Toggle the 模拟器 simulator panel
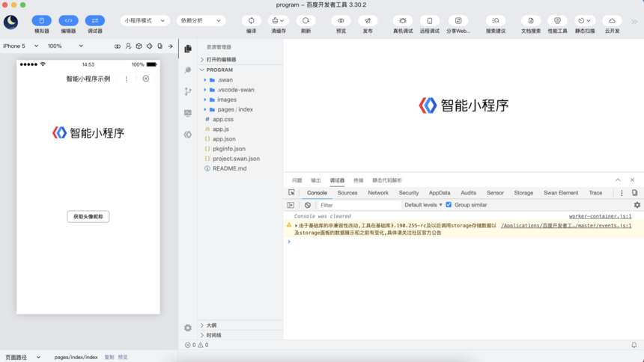The width and height of the screenshot is (644, 362). [41, 20]
